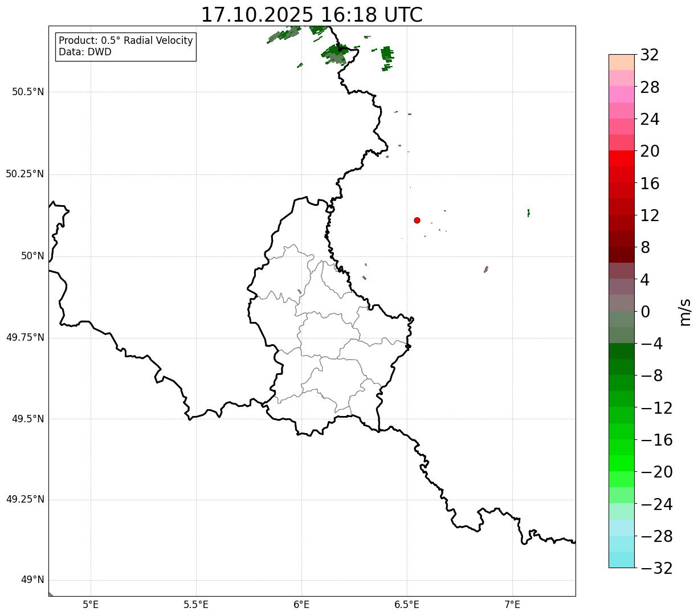
Task: Click the bright green colorbar segment above −20
Action: pyautogui.click(x=622, y=463)
